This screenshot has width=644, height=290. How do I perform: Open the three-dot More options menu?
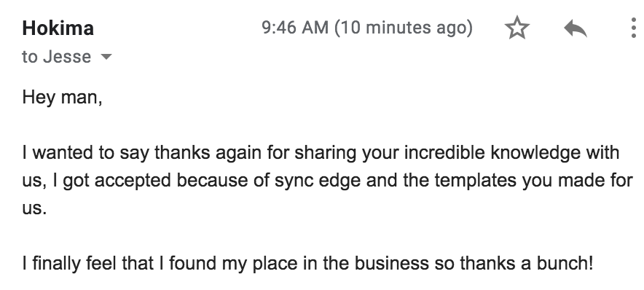pos(634,28)
